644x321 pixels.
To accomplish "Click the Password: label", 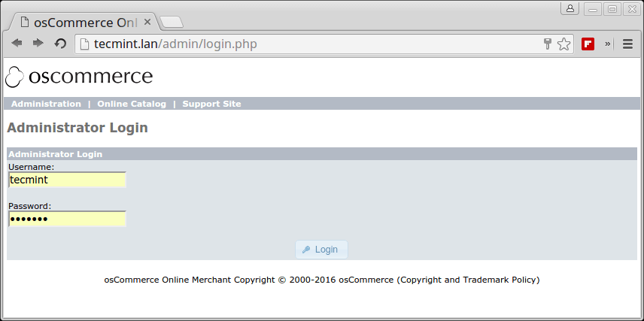I will click(x=29, y=206).
